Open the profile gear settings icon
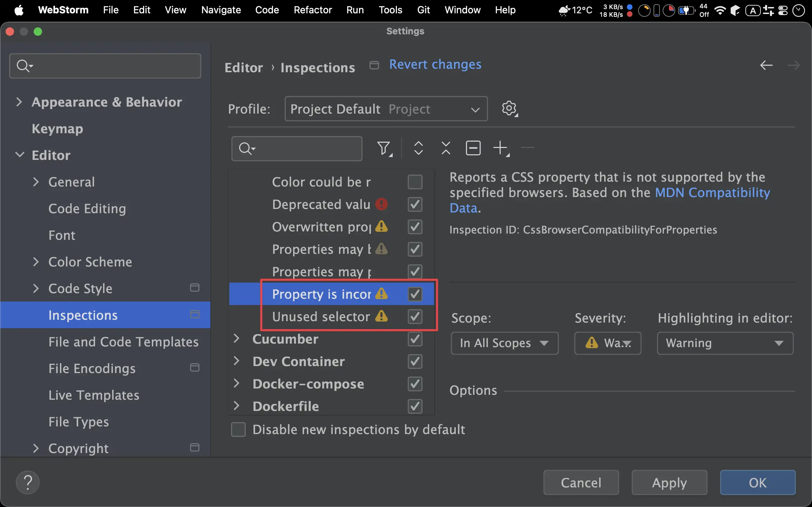The image size is (812, 507). pos(509,109)
